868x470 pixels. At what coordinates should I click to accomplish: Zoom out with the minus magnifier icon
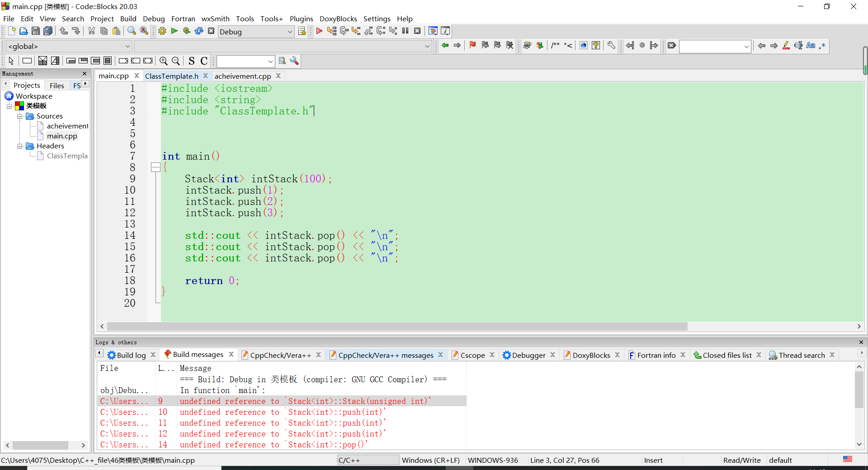pos(176,61)
